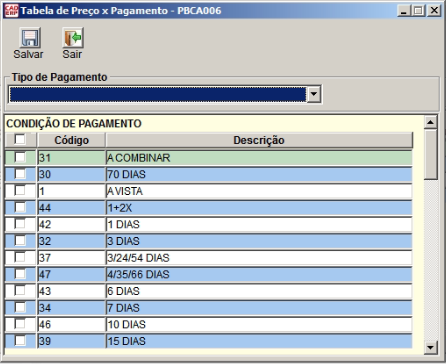Click the scrollbar down arrow in the list

(430, 348)
